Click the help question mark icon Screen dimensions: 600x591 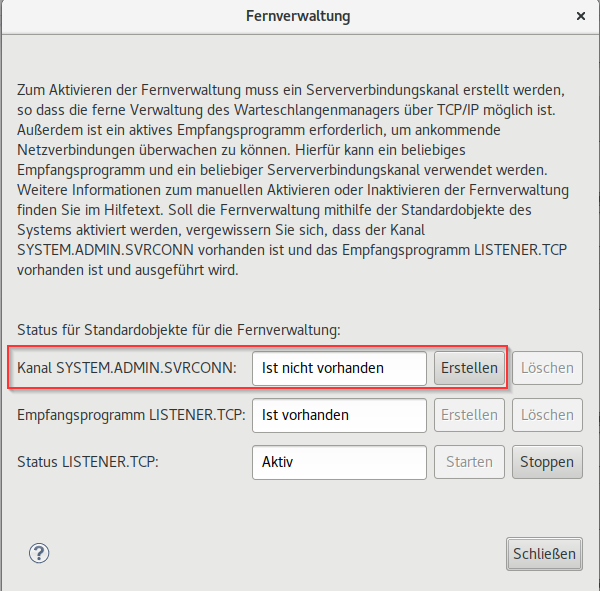pos(40,553)
